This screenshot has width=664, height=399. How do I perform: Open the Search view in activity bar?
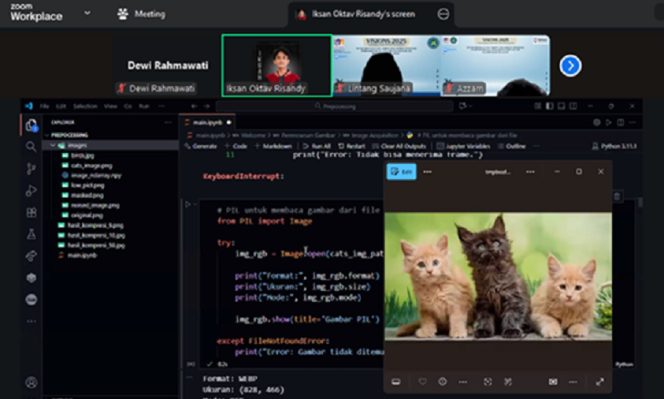pyautogui.click(x=31, y=147)
